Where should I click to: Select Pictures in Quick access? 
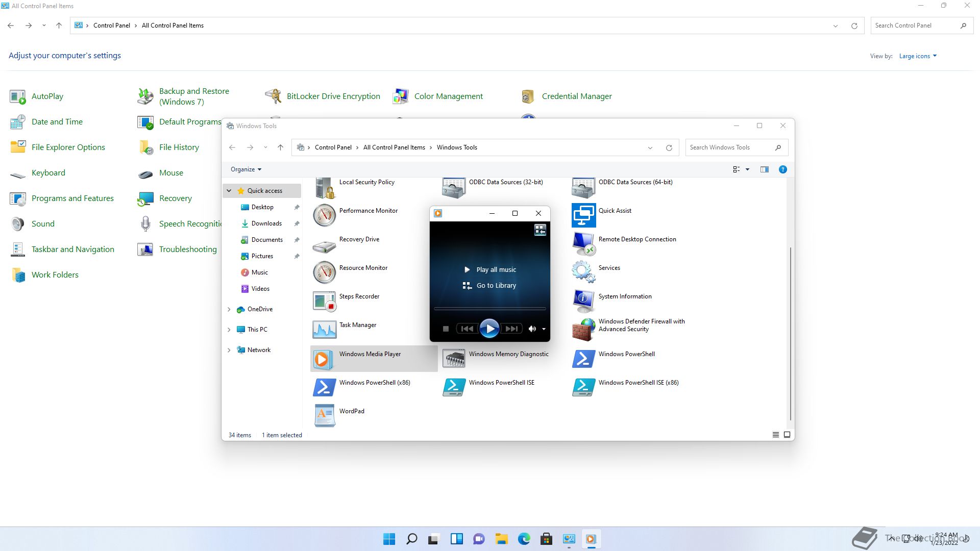coord(262,256)
